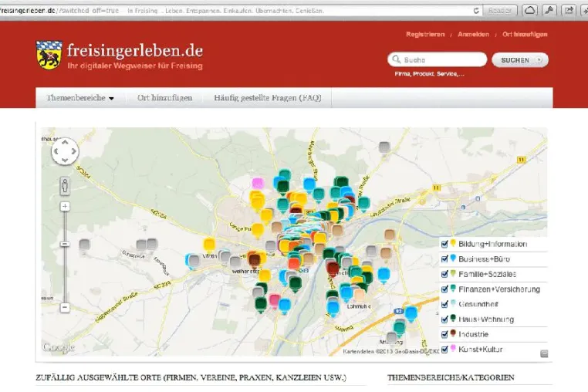
Task: Click the Google logo on the map
Action: click(59, 348)
